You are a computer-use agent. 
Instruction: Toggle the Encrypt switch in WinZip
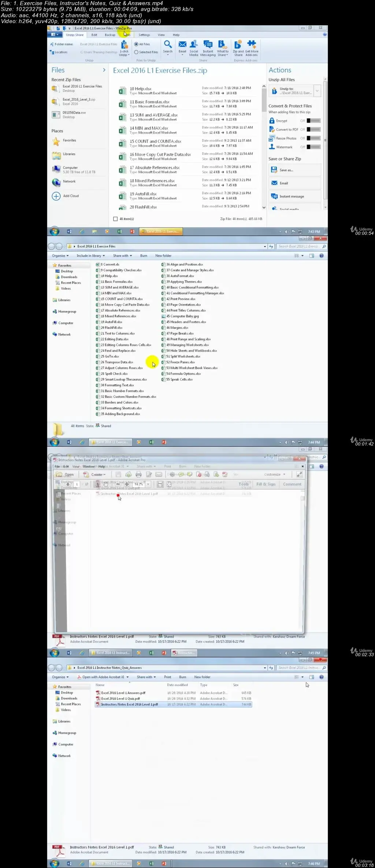point(313,121)
